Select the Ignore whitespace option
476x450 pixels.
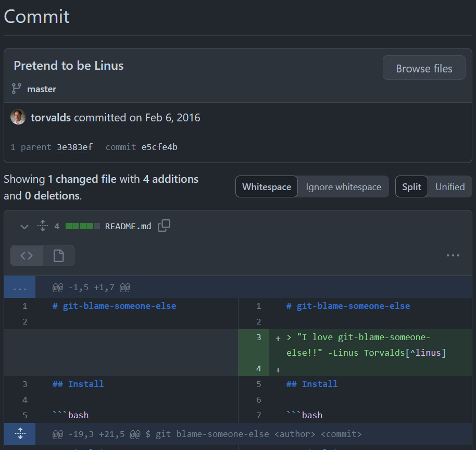(343, 187)
